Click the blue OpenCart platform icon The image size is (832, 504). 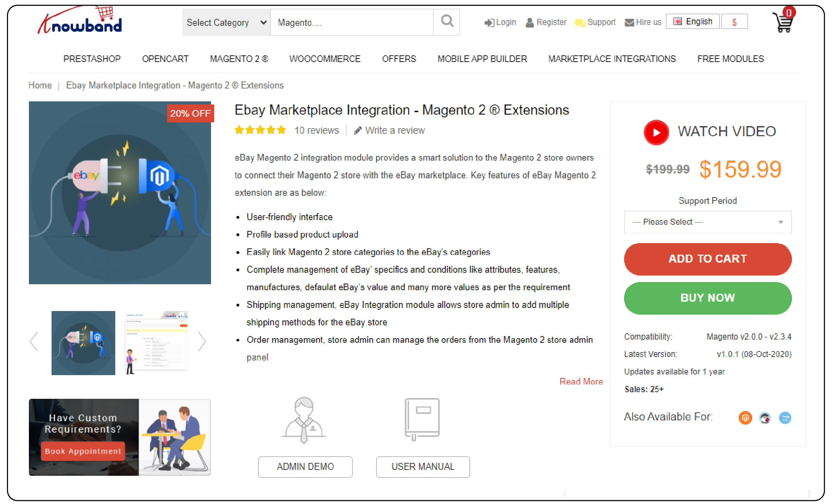785,418
